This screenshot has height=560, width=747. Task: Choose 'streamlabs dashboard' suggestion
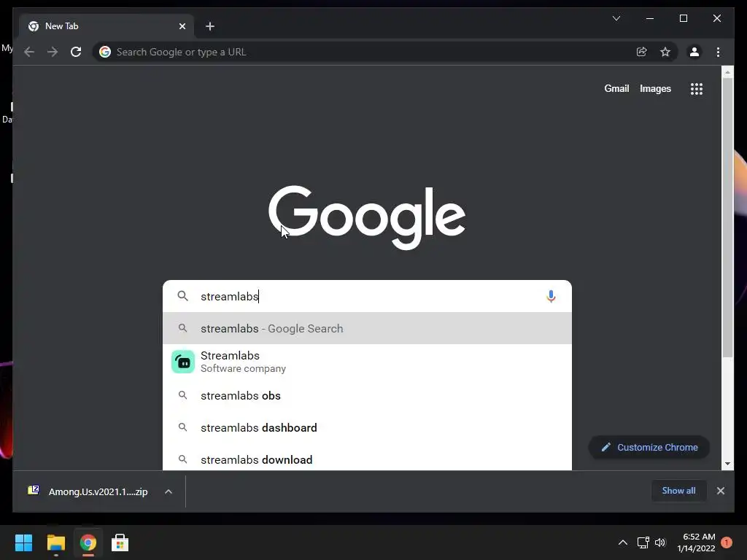click(367, 427)
